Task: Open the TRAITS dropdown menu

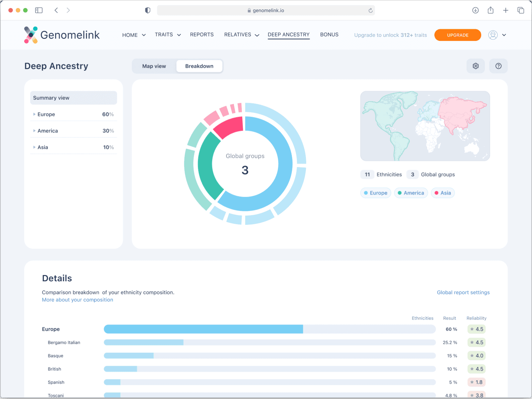Action: coord(168,35)
